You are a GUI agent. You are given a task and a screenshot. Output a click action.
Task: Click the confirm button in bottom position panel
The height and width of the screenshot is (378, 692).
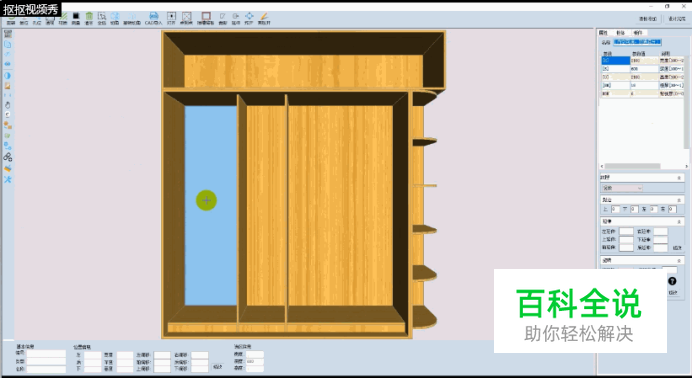click(x=218, y=367)
